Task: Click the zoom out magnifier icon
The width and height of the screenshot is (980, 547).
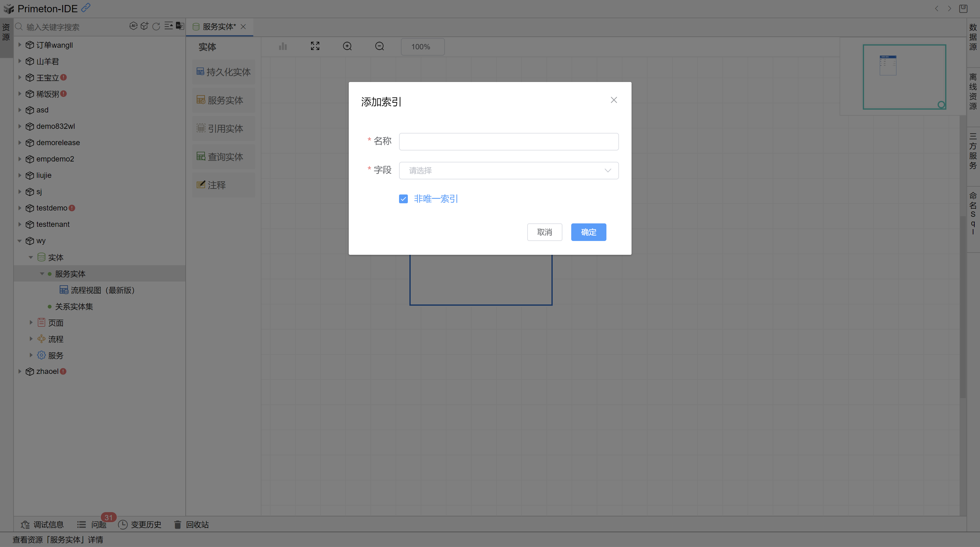Action: tap(379, 46)
